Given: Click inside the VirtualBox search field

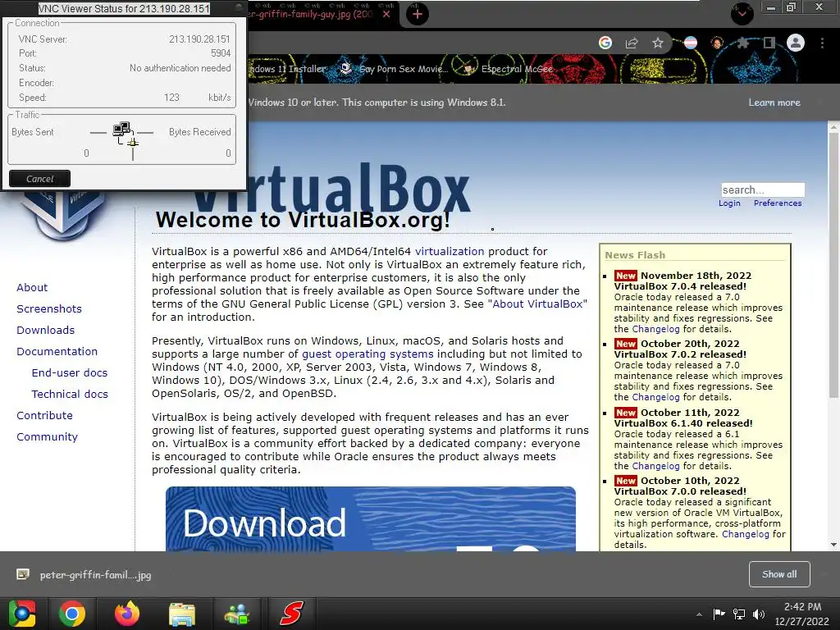Looking at the screenshot, I should tap(763, 189).
